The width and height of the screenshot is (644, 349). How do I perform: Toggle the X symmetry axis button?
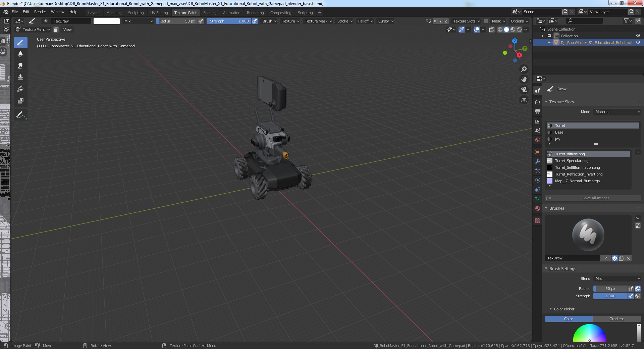pyautogui.click(x=435, y=21)
